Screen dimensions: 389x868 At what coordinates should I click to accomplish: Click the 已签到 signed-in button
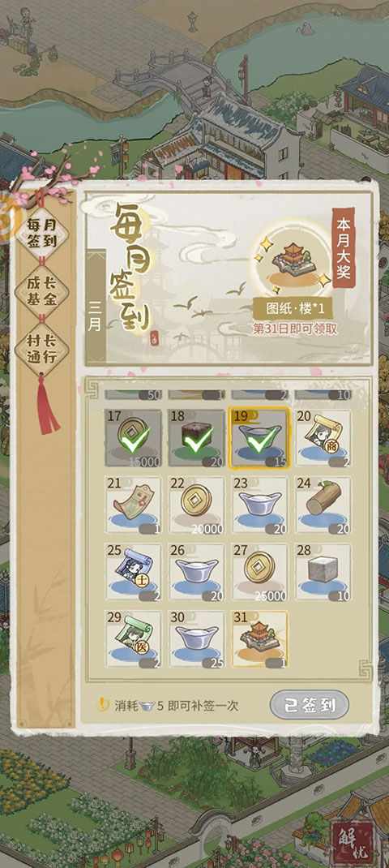(310, 705)
